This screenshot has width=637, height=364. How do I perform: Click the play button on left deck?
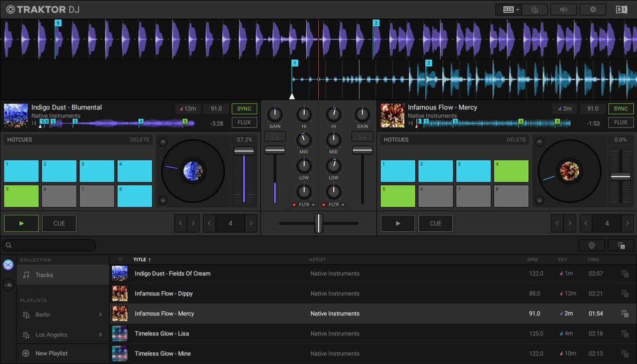coord(21,223)
